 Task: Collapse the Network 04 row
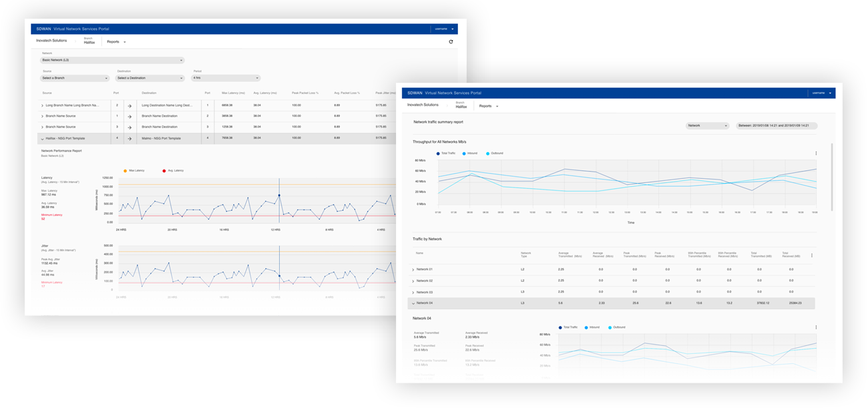[x=413, y=303]
